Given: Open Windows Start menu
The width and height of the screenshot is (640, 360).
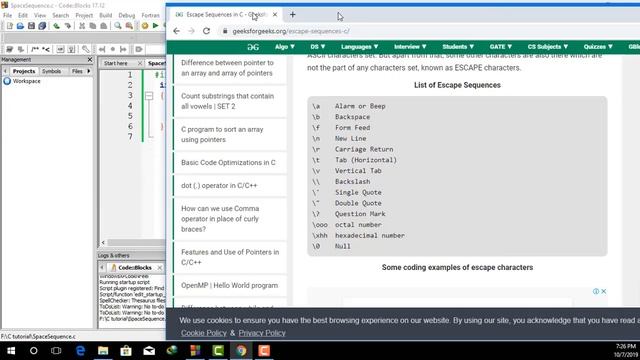Looking at the screenshot, I should (x=11, y=351).
